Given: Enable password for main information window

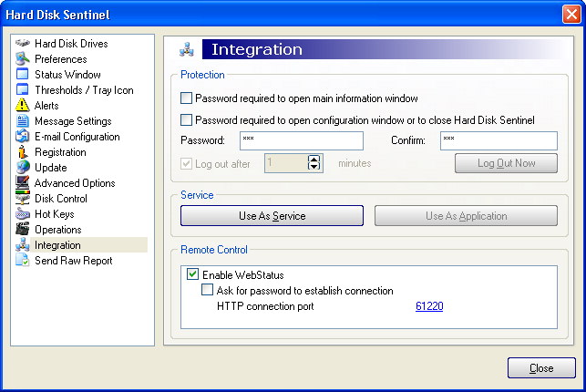Looking at the screenshot, I should tap(186, 98).
